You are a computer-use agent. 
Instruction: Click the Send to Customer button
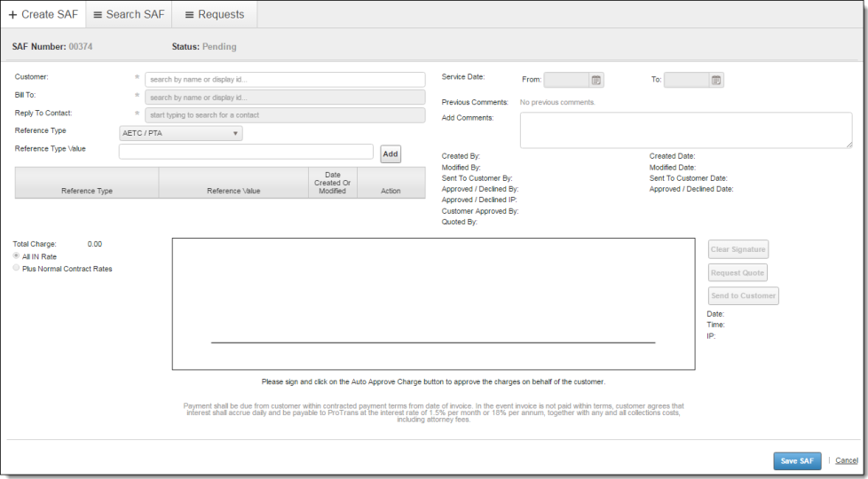[743, 295]
